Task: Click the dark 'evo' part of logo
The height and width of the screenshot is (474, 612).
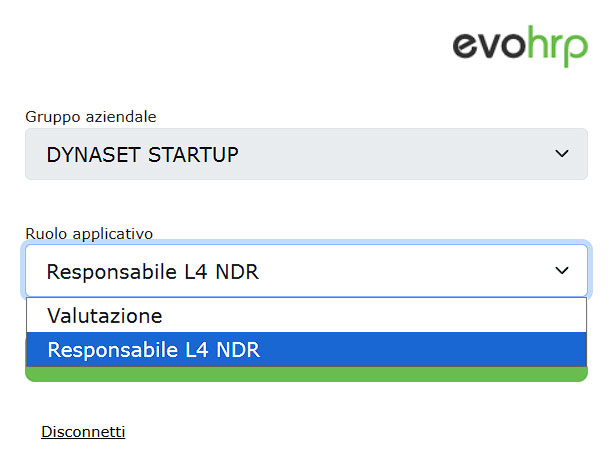Action: pyautogui.click(x=489, y=46)
